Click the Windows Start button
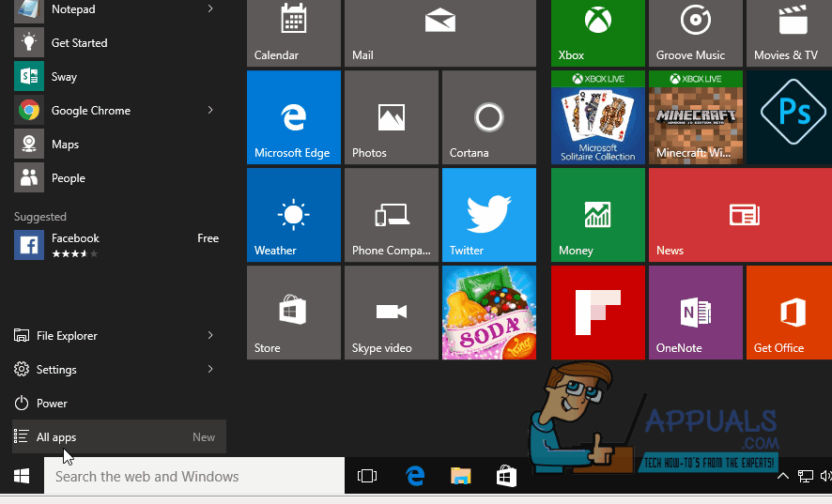The width and height of the screenshot is (832, 504). (x=22, y=477)
